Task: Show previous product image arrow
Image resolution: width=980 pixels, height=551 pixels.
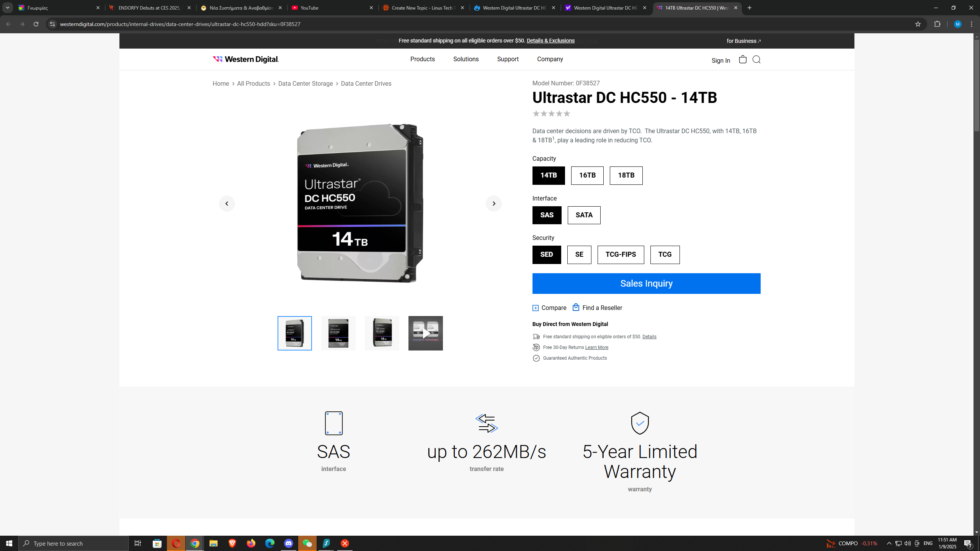Action: coord(227,204)
